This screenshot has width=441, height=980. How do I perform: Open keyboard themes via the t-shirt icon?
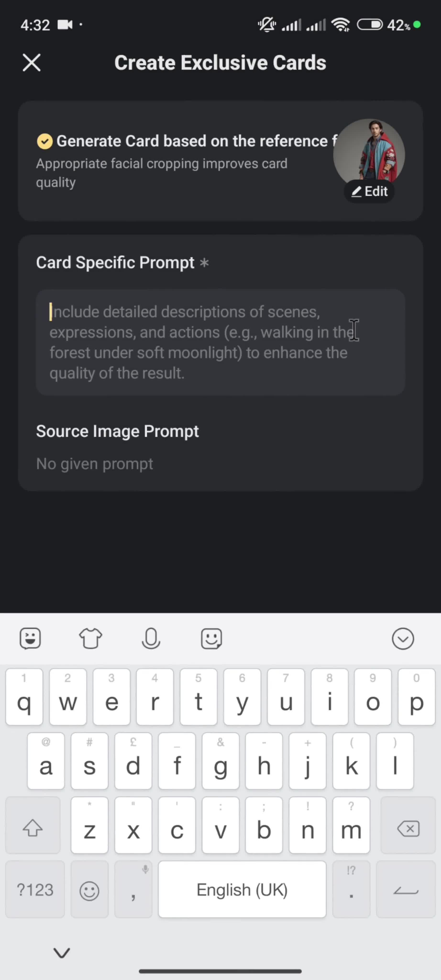coord(90,638)
